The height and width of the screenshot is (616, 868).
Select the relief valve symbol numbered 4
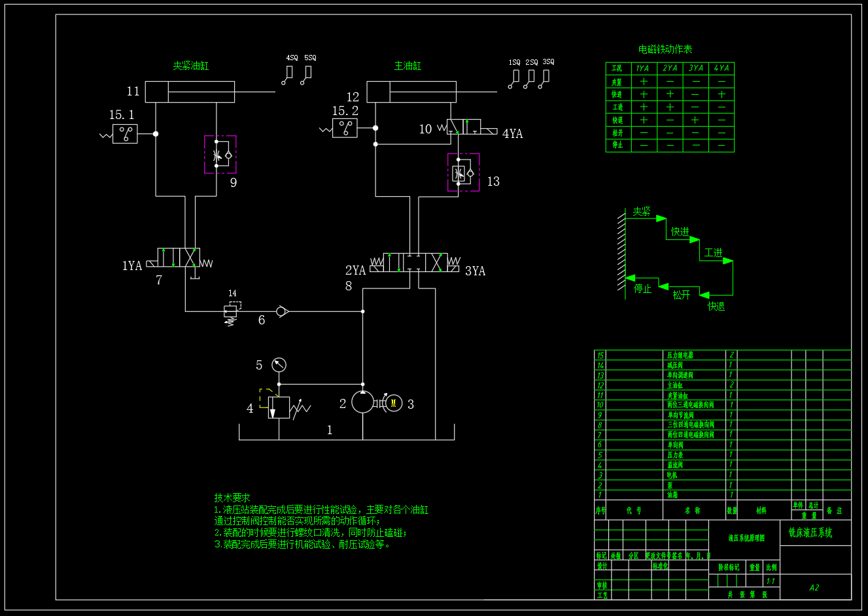pyautogui.click(x=279, y=407)
